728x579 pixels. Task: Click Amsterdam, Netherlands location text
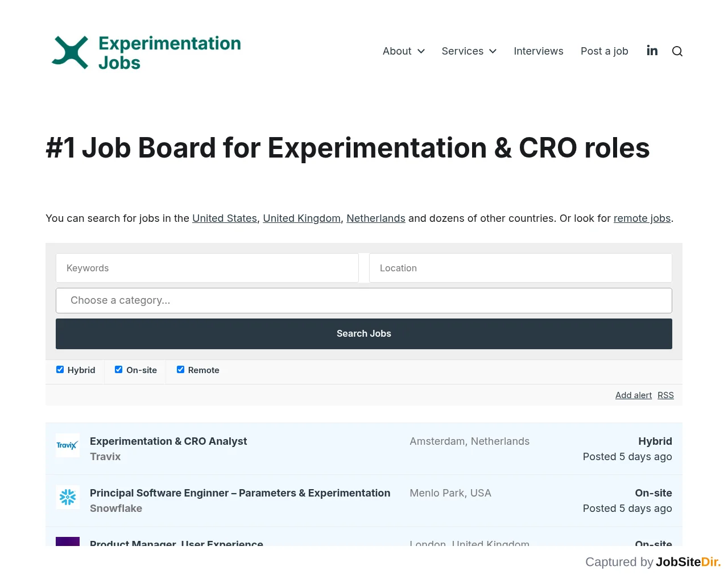[x=469, y=441]
